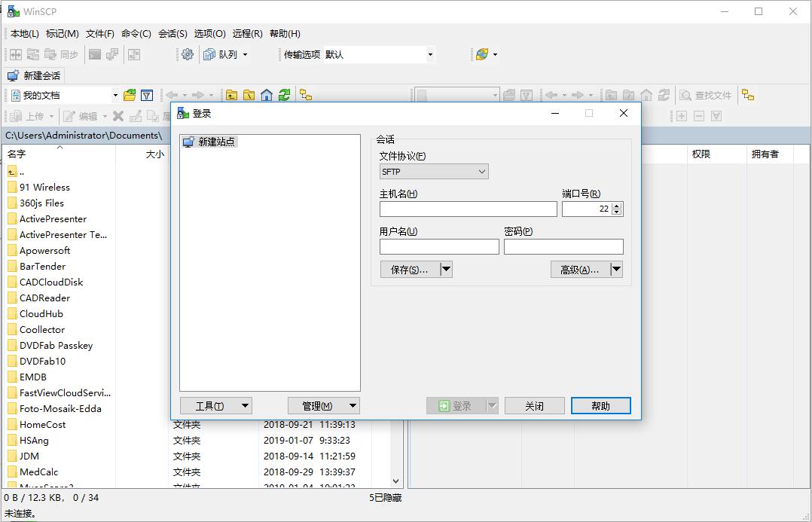Select 新建站点 in the site list

point(209,142)
